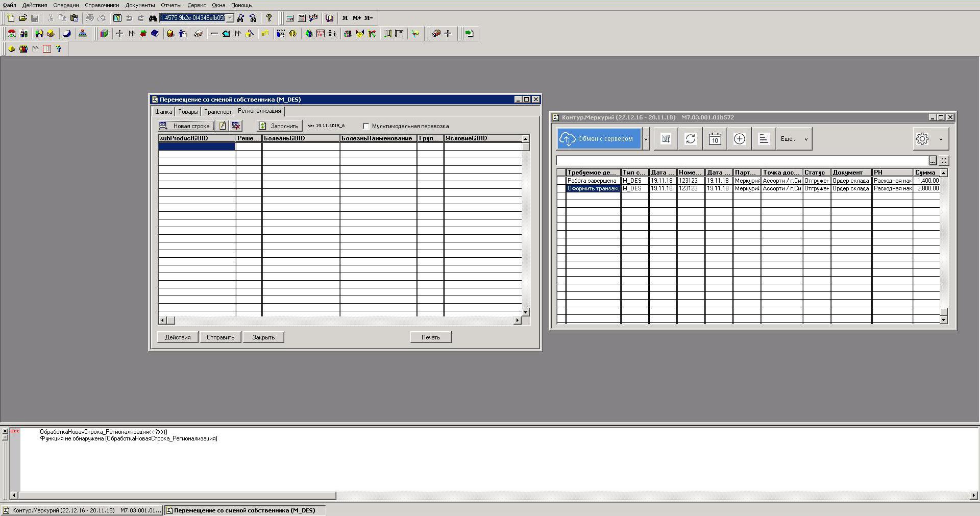Click the Заполнить button

pos(279,126)
